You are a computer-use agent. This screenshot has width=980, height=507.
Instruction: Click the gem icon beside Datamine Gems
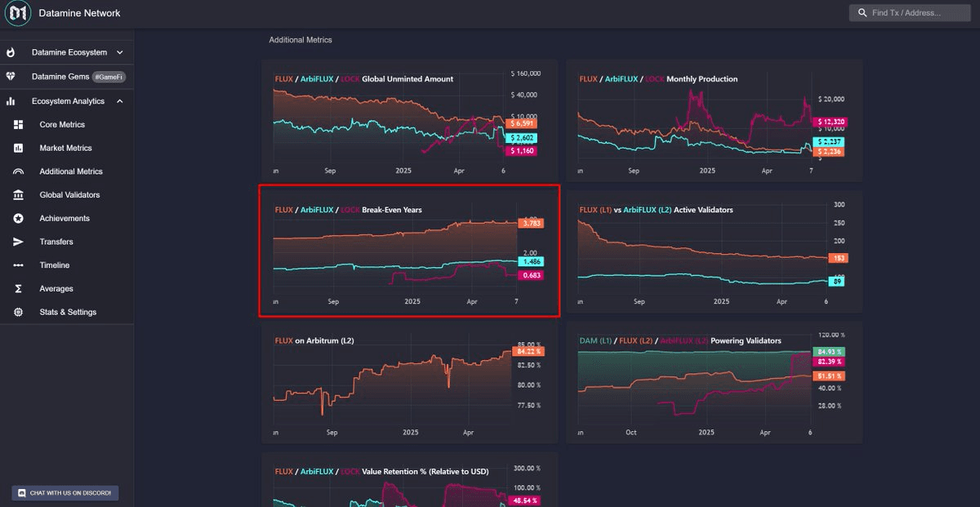11,77
